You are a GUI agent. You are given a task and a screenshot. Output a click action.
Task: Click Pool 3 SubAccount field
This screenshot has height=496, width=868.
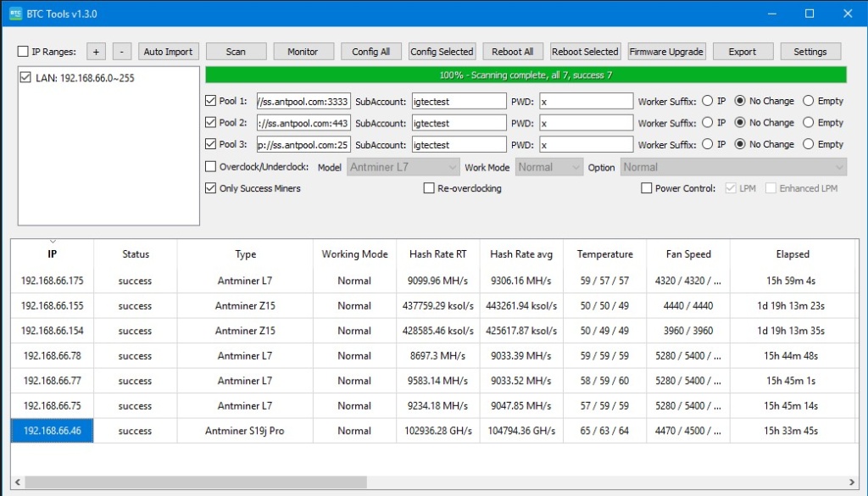(459, 144)
